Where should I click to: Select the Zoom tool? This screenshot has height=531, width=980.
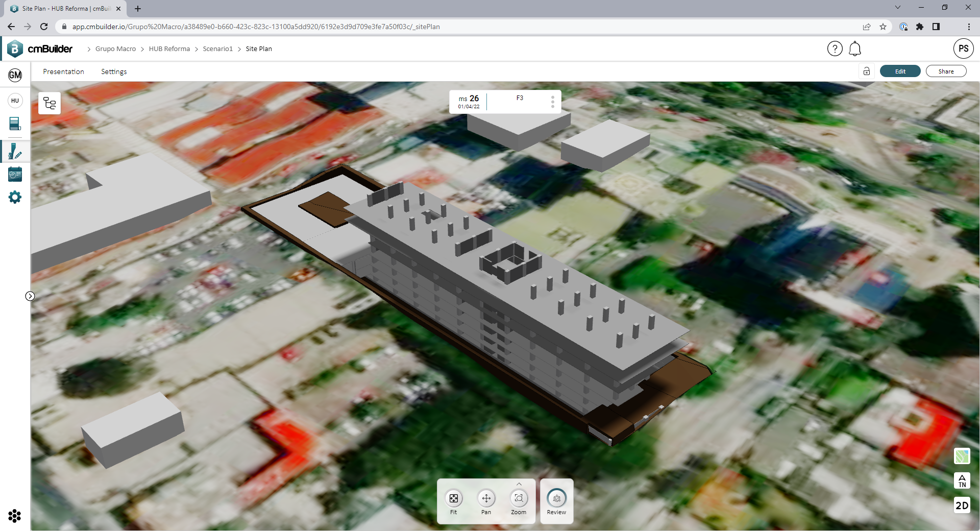coord(519,502)
